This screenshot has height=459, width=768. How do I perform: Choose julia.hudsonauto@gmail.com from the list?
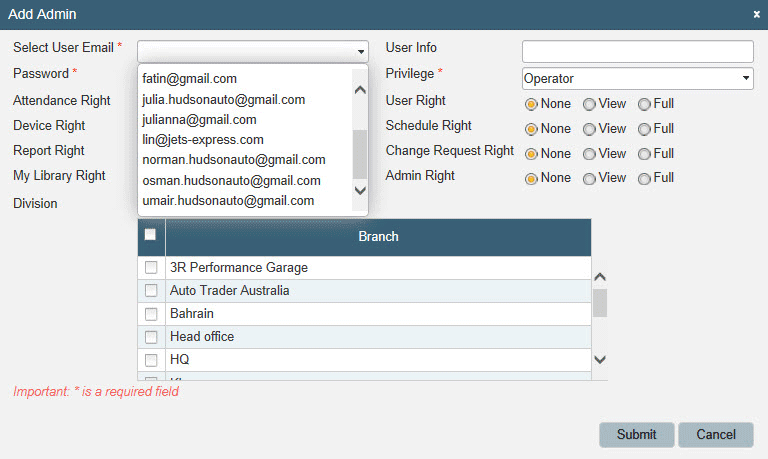click(224, 100)
